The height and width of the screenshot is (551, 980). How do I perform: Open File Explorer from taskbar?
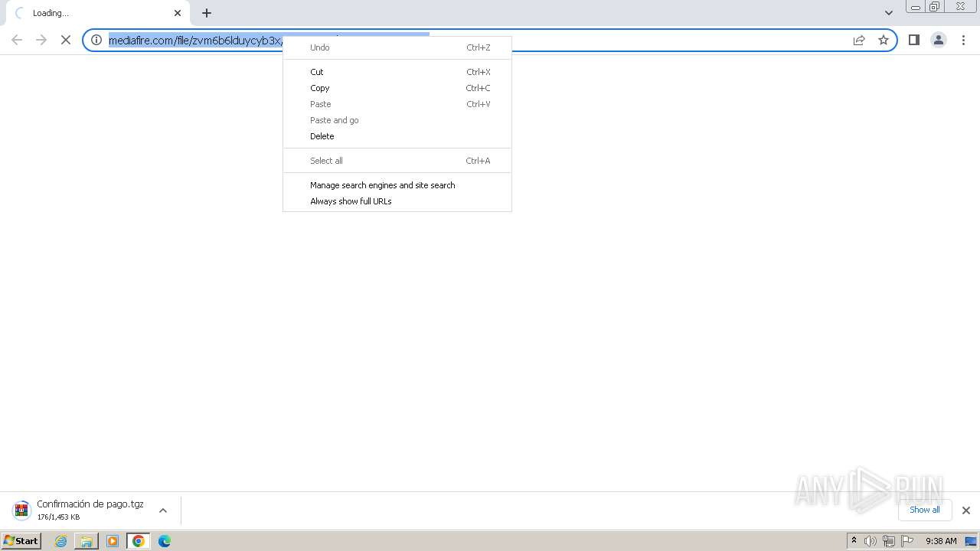87,541
